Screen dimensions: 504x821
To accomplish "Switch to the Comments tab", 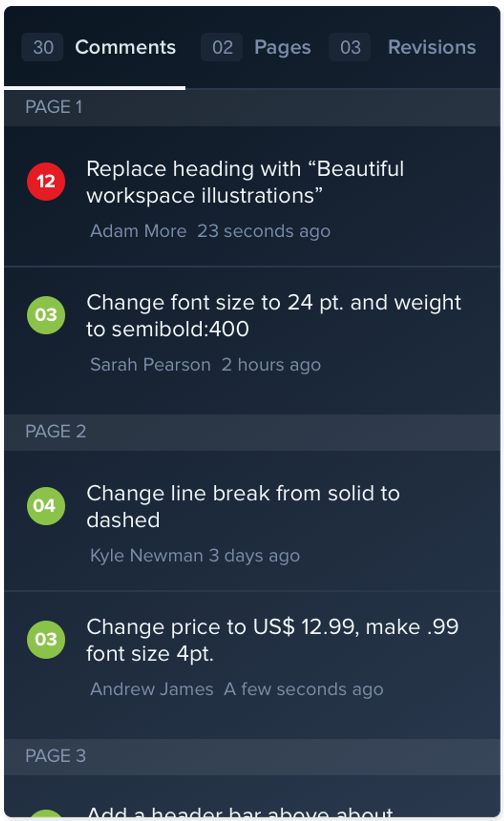I will coord(125,47).
